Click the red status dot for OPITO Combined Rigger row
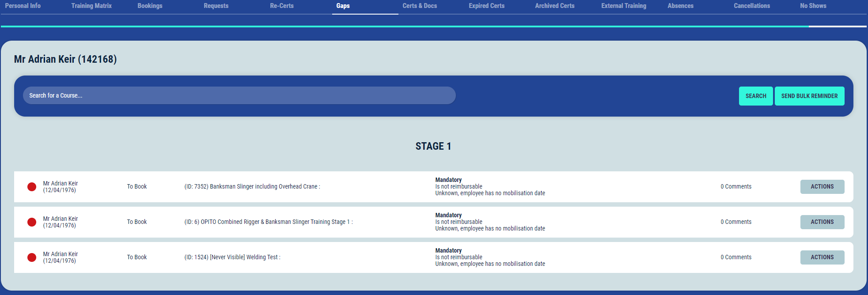This screenshot has height=295, width=868. pos(32,222)
